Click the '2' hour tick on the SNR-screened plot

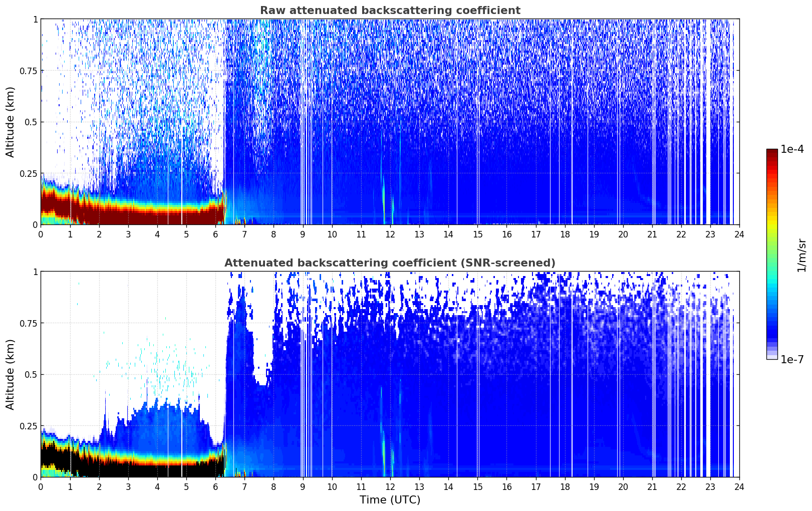tap(99, 486)
